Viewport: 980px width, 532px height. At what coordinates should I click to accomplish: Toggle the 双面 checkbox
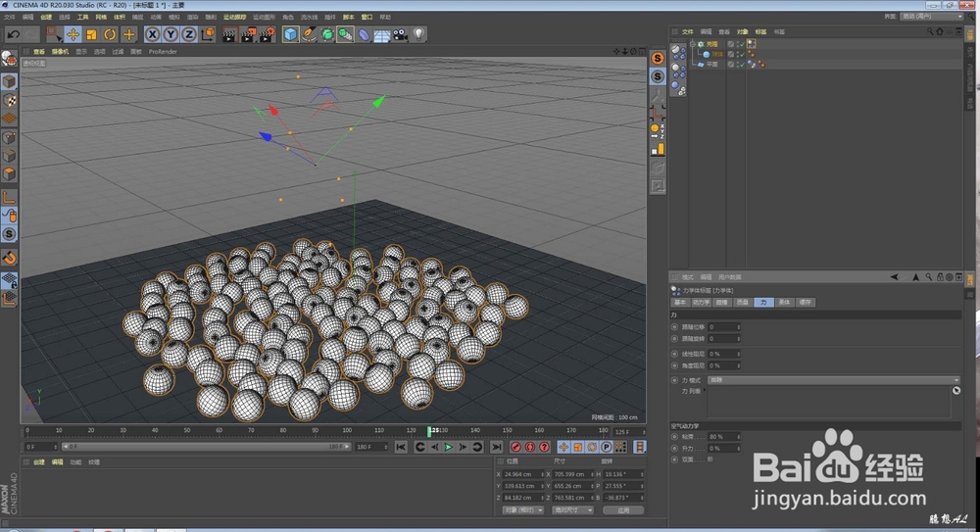(710, 459)
